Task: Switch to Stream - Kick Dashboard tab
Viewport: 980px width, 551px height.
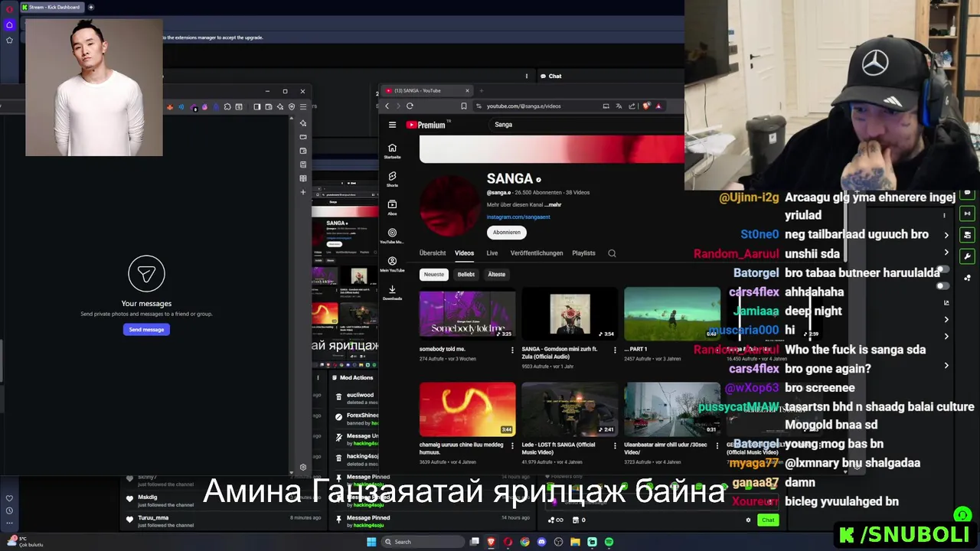Action: [51, 7]
